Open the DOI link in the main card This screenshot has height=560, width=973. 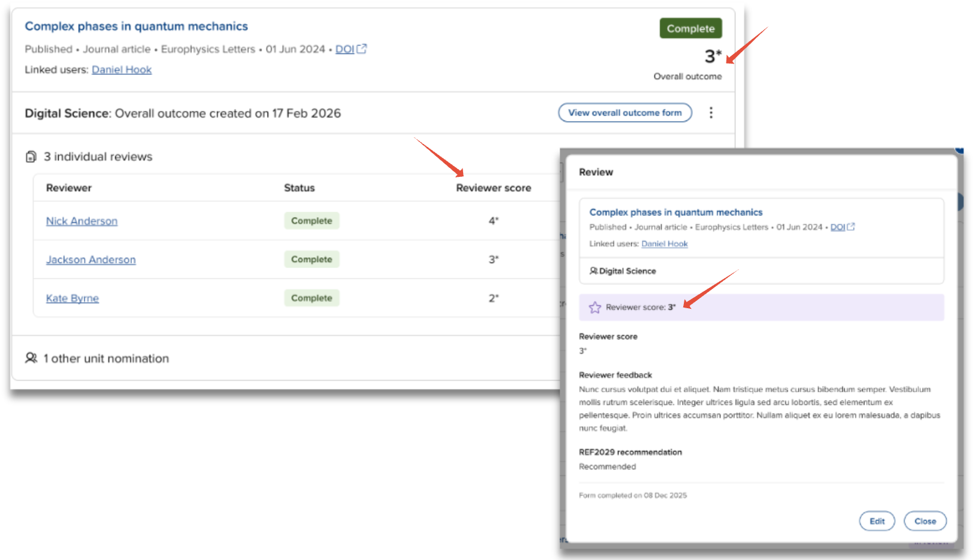(344, 49)
